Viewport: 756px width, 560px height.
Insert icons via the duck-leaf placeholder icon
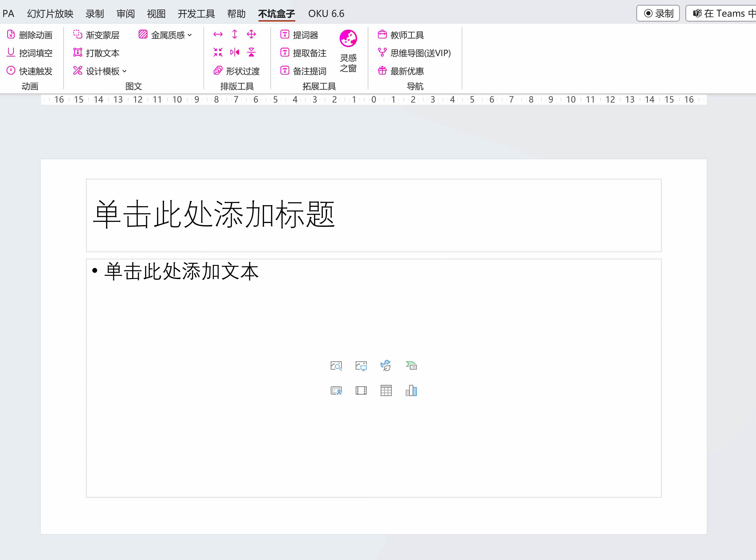point(386,365)
